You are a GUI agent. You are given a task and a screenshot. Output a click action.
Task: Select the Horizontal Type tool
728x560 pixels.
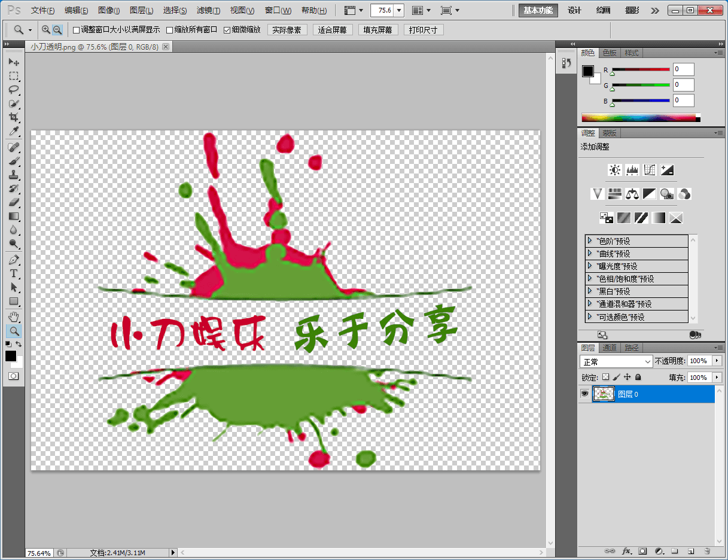pos(14,273)
